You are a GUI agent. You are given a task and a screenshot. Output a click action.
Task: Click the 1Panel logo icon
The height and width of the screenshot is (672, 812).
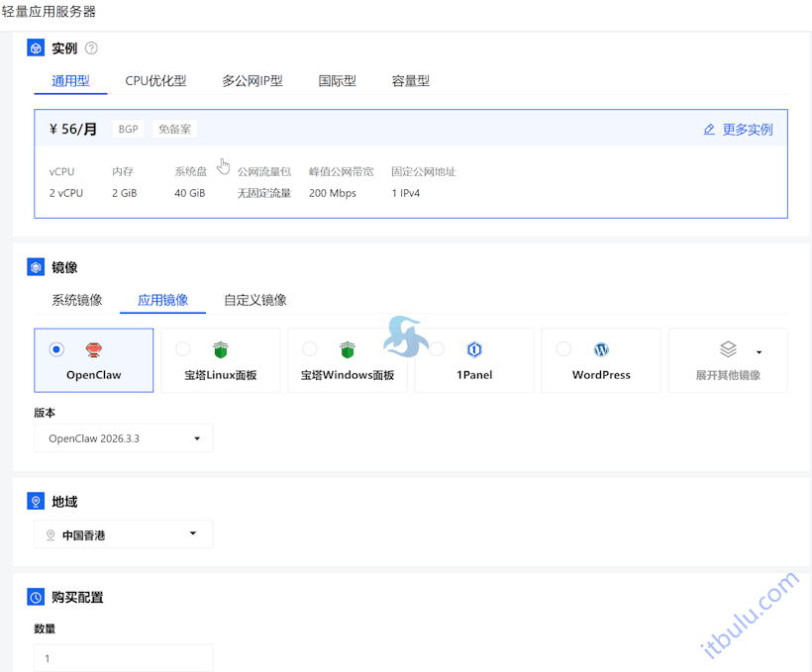[x=474, y=348]
